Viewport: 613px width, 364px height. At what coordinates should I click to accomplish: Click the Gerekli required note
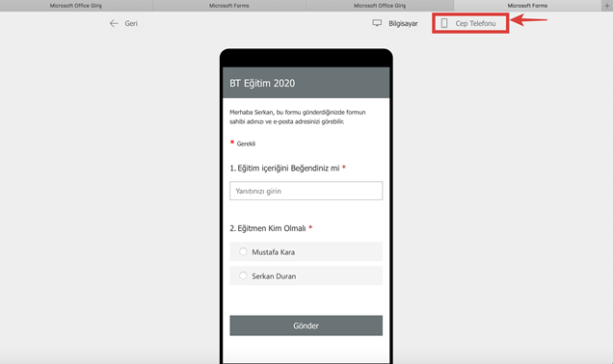pos(246,143)
